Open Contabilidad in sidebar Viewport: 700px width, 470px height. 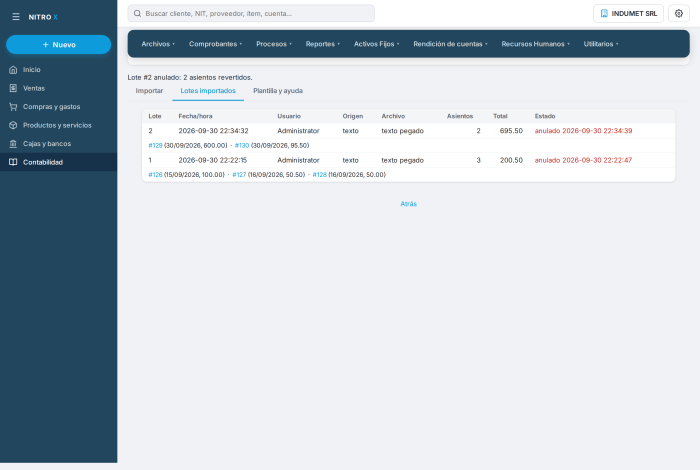[x=58, y=162]
